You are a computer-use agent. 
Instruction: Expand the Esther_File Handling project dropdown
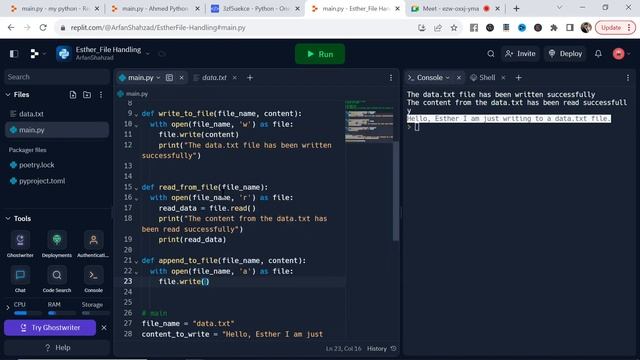148,53
